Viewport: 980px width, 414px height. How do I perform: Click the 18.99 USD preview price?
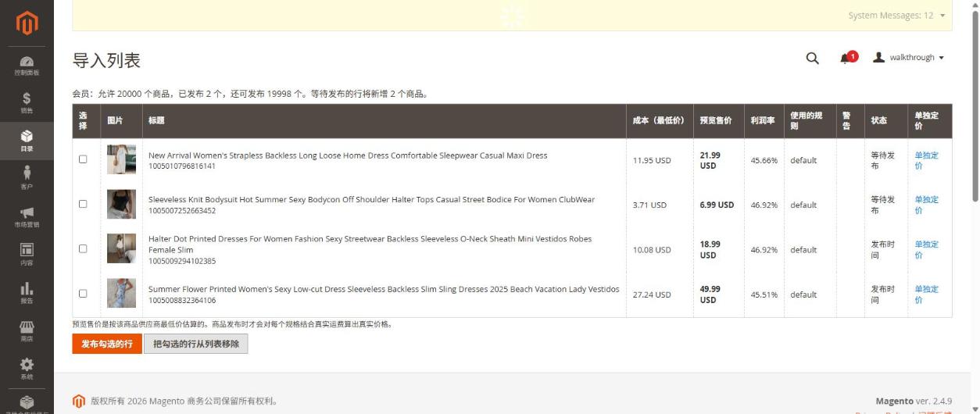[x=710, y=250]
